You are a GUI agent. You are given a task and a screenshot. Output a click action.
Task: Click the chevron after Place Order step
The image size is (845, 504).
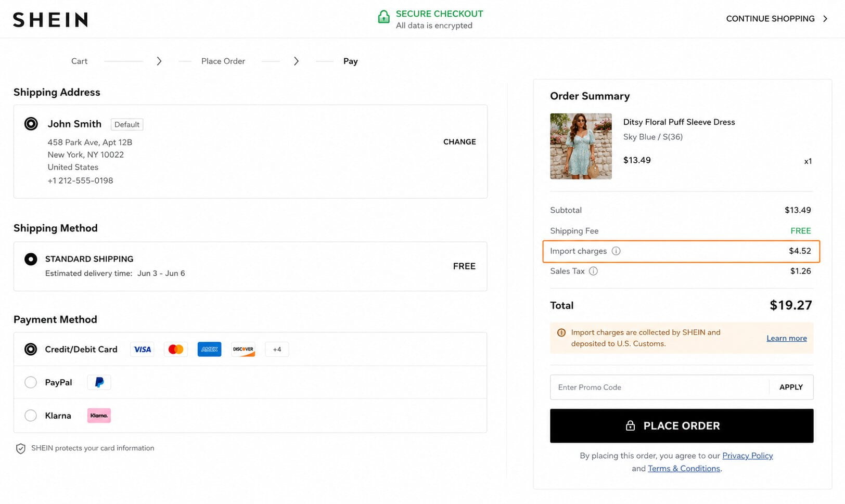296,61
